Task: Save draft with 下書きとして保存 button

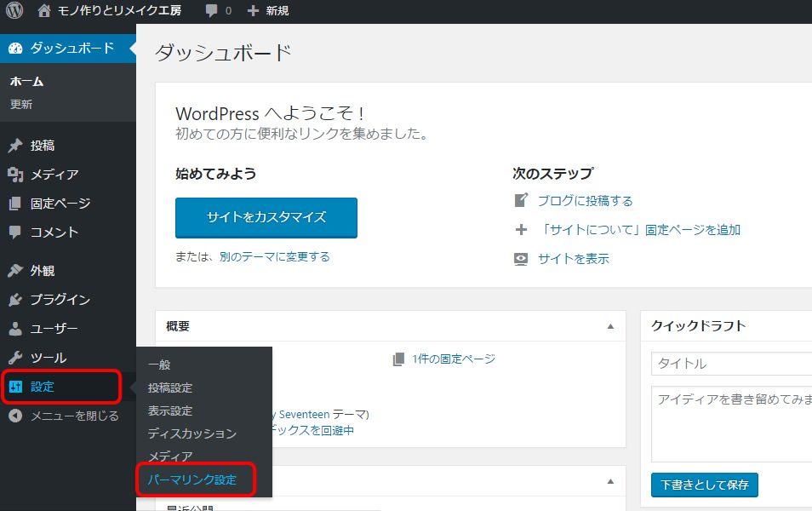Action: tap(703, 485)
